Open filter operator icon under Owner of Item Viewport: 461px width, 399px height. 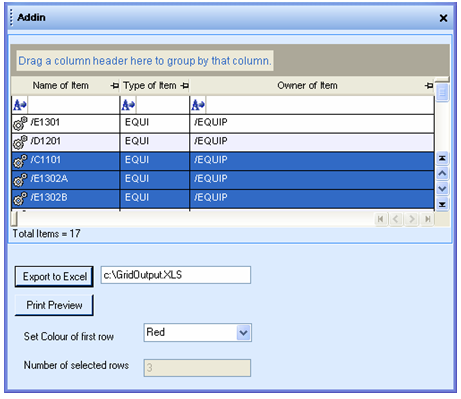[198, 105]
